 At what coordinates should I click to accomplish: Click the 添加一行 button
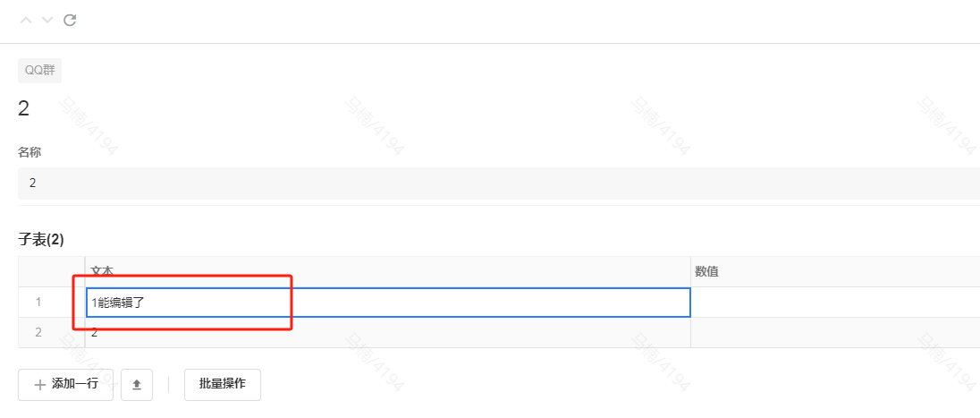[x=65, y=384]
